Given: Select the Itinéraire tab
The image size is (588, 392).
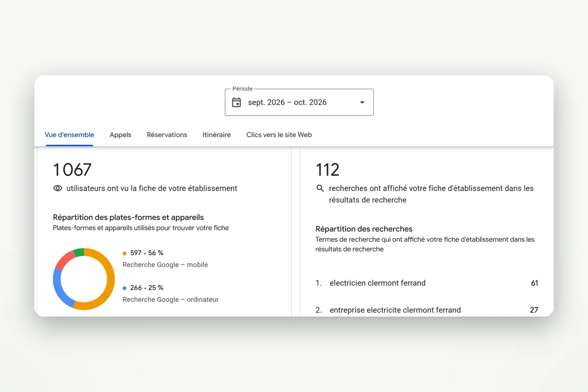Looking at the screenshot, I should click(x=217, y=135).
